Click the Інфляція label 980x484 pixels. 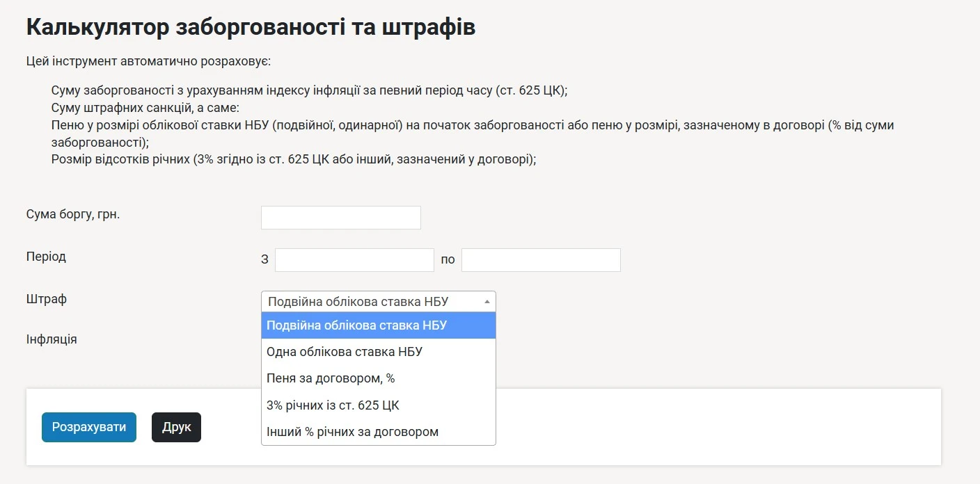[x=52, y=339]
